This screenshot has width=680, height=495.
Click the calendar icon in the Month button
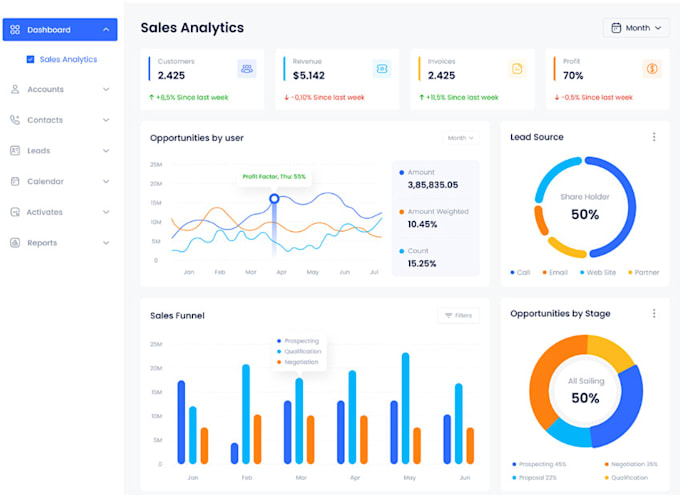pos(616,28)
